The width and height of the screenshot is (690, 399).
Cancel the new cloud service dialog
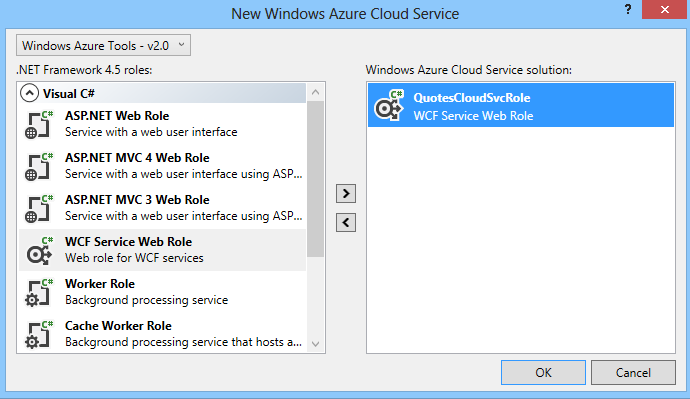[633, 373]
